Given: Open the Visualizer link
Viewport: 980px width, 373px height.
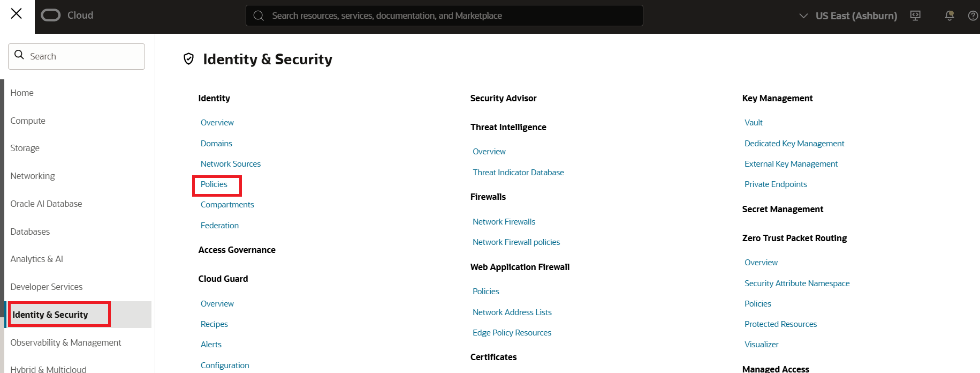Looking at the screenshot, I should [x=762, y=345].
